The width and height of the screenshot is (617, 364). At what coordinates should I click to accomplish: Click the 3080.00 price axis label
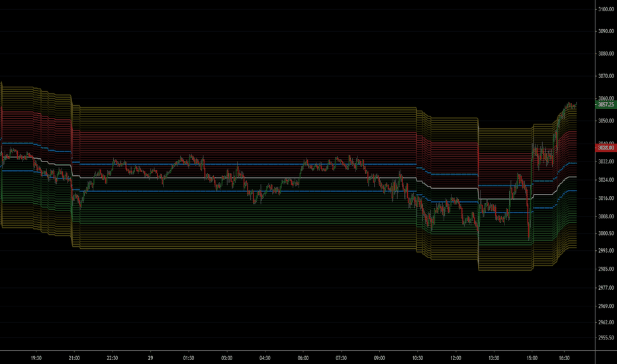pyautogui.click(x=606, y=54)
